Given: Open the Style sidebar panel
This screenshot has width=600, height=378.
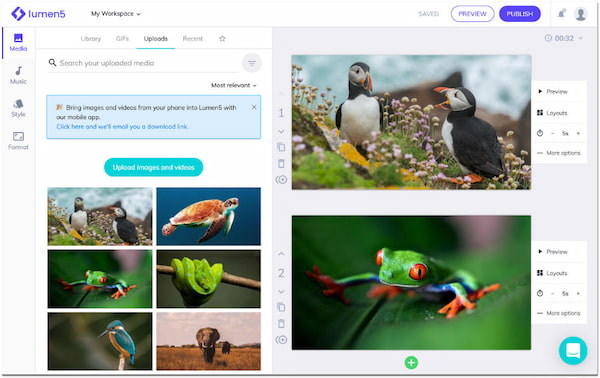Looking at the screenshot, I should (18, 108).
